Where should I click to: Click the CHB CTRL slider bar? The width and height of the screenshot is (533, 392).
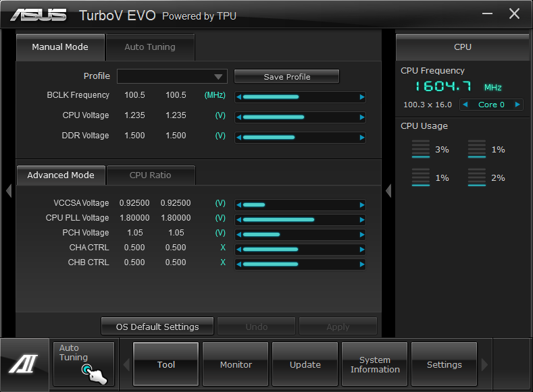pos(301,264)
